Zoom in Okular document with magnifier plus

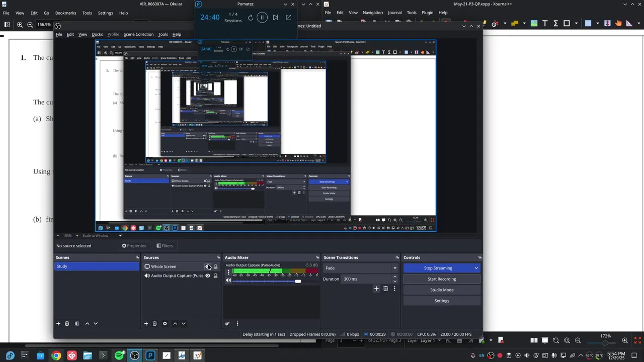point(20,25)
